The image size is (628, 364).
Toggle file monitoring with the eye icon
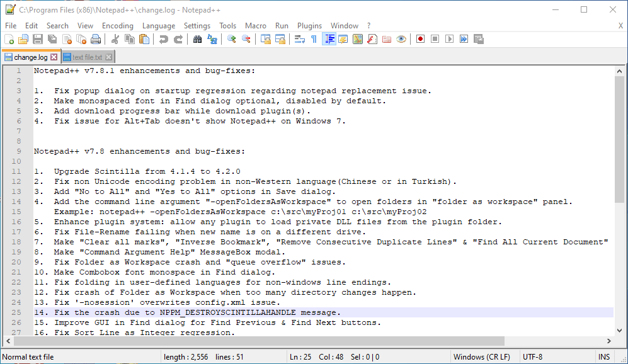click(x=401, y=39)
